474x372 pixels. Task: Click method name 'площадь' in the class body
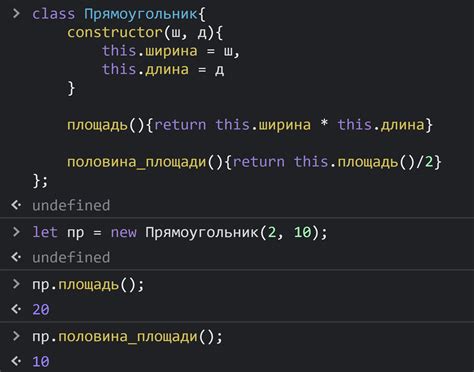click(x=97, y=125)
